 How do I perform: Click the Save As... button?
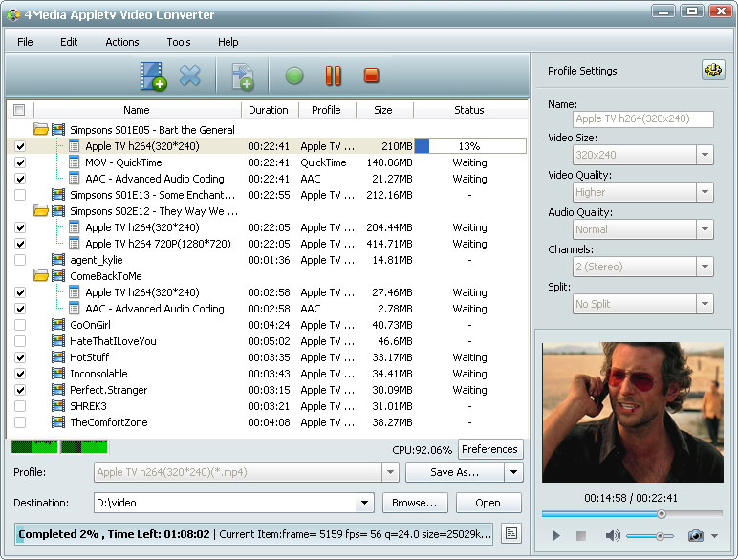pyautogui.click(x=455, y=472)
